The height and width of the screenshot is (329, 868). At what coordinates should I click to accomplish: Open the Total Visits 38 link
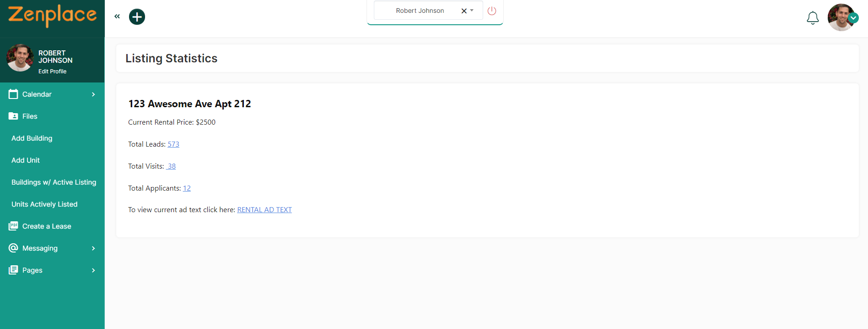coord(171,166)
